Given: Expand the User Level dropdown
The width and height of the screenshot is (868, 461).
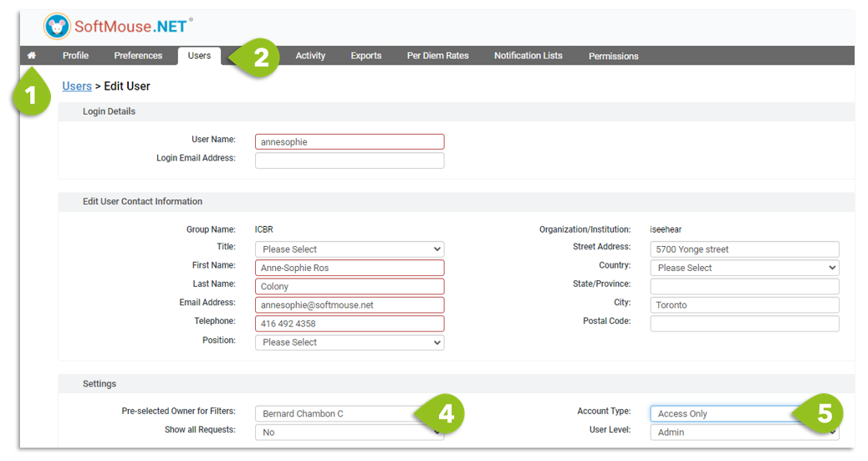Looking at the screenshot, I should tap(744, 433).
